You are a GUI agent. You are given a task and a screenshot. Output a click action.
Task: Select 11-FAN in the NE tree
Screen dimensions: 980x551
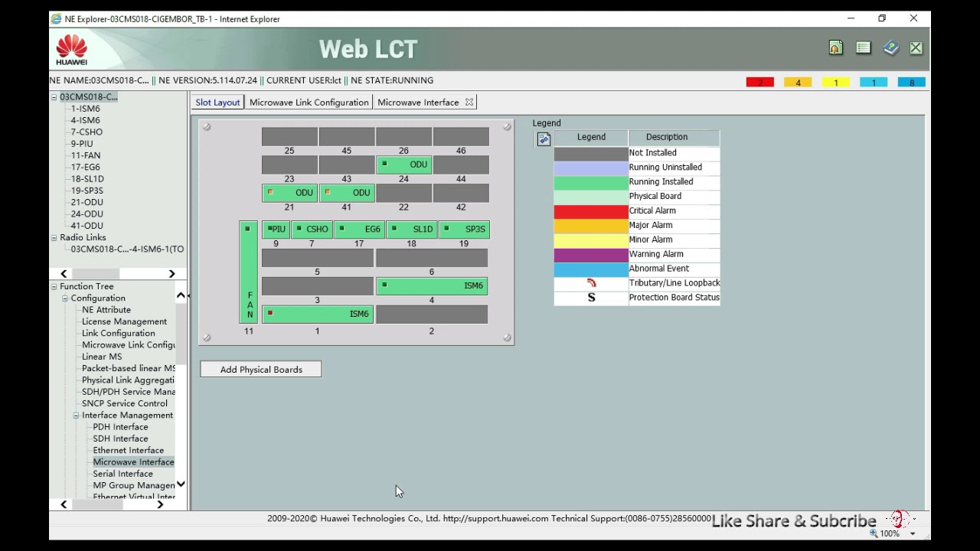coord(86,155)
